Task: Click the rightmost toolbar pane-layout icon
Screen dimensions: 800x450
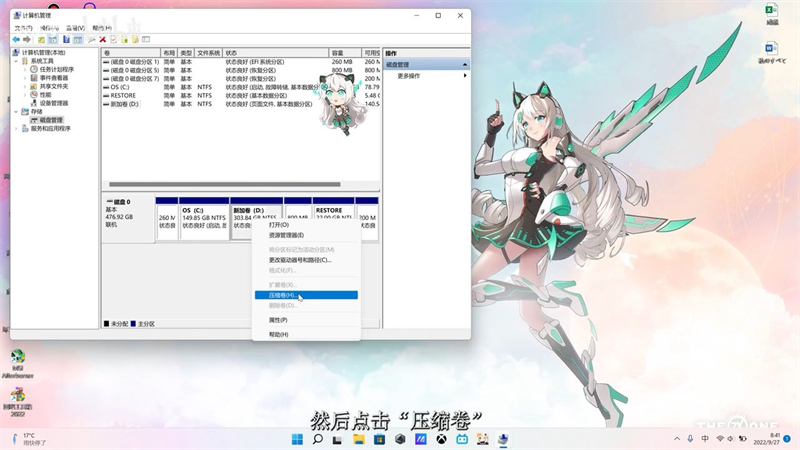Action: point(146,39)
